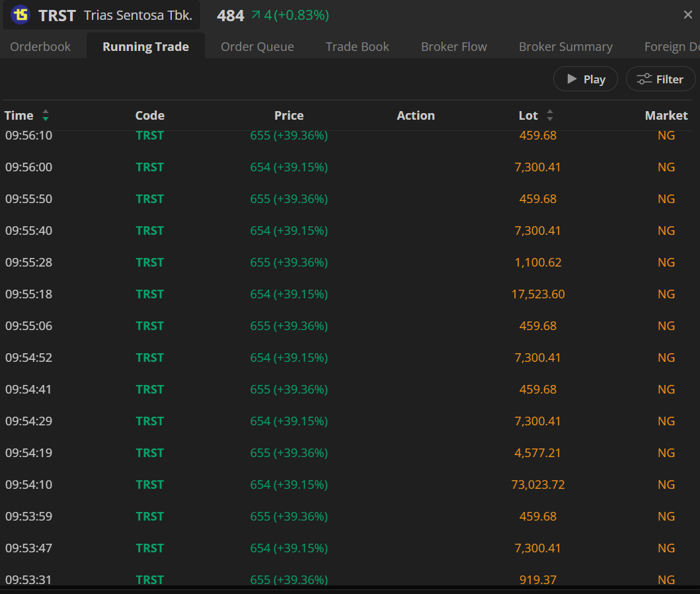Open the partially visible Foreign tab
The image size is (700, 594).
(x=671, y=47)
